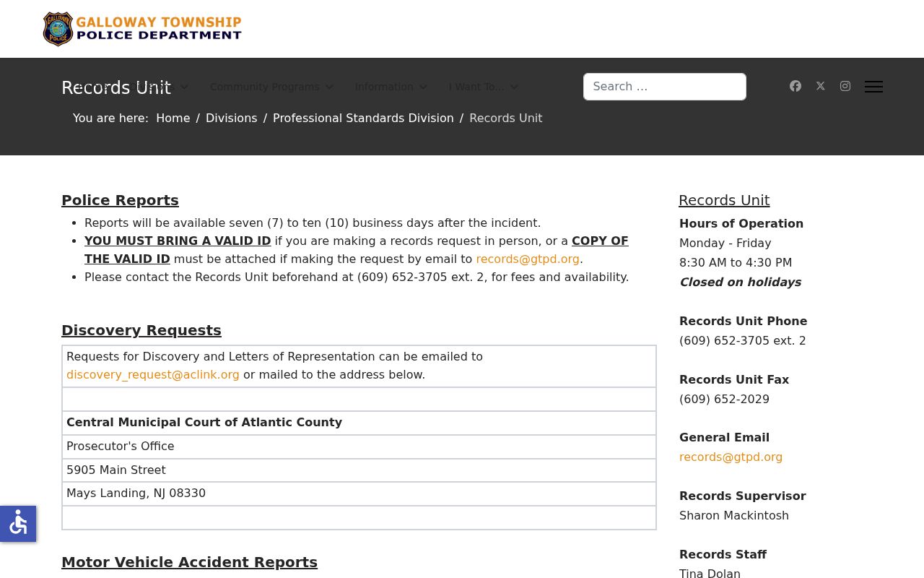
Task: Open the accessibility wheelchair widget
Action: (18, 524)
